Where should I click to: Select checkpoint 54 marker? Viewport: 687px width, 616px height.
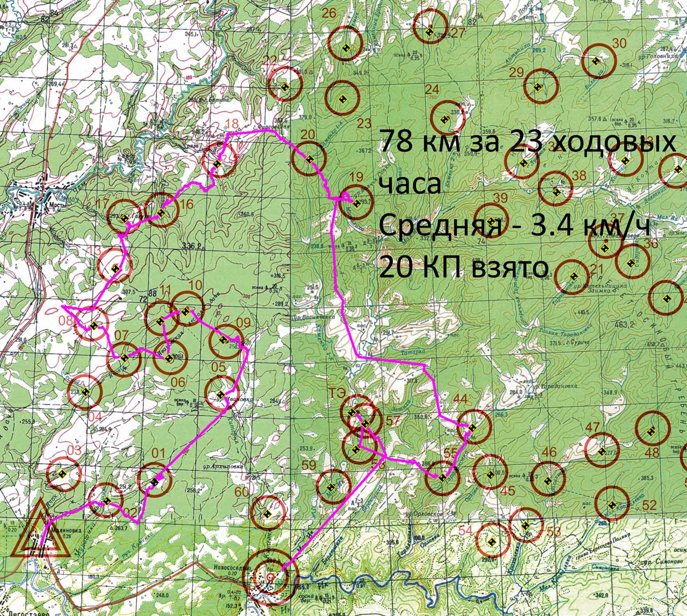tap(492, 541)
